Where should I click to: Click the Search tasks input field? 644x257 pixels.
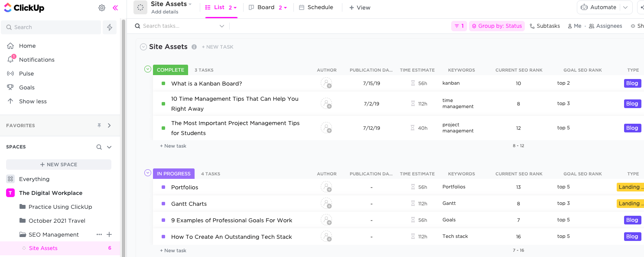coord(178,26)
